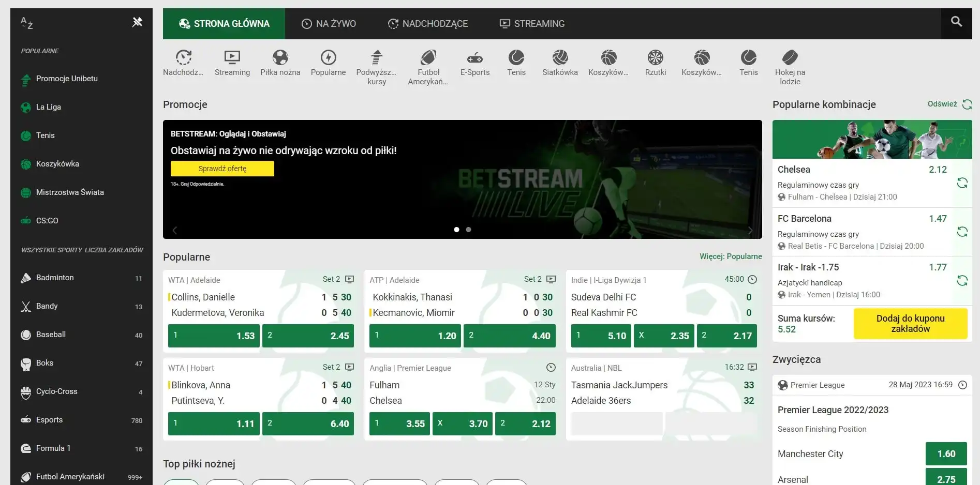Image resolution: width=980 pixels, height=485 pixels.
Task: Open stream icon for Kokkinakis vs Kecmanovic
Action: click(x=551, y=279)
